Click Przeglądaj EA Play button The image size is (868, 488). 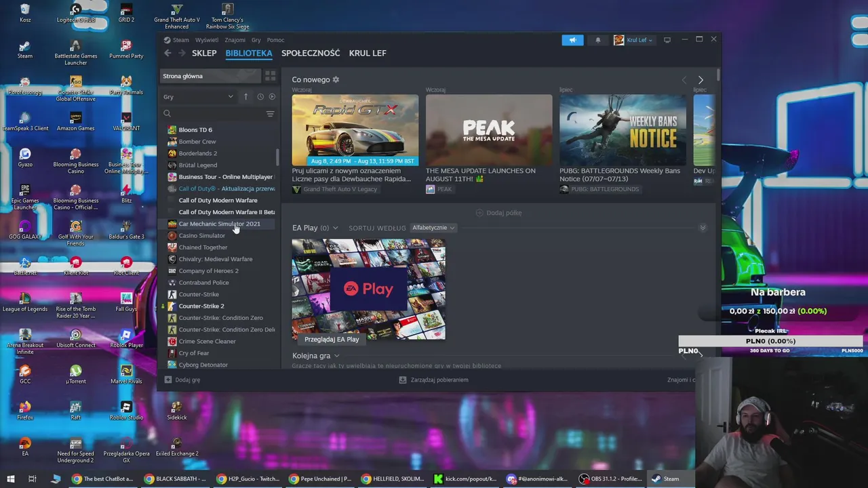click(x=332, y=339)
